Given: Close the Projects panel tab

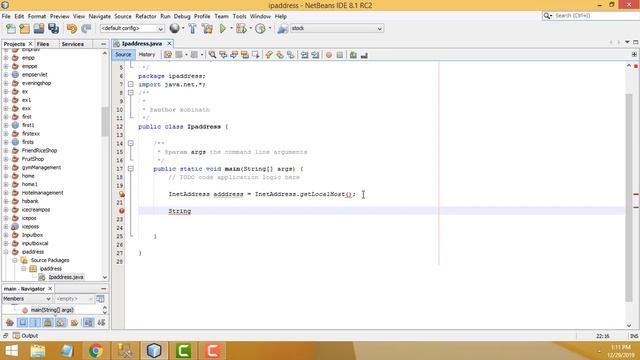Looking at the screenshot, I should 31,44.
